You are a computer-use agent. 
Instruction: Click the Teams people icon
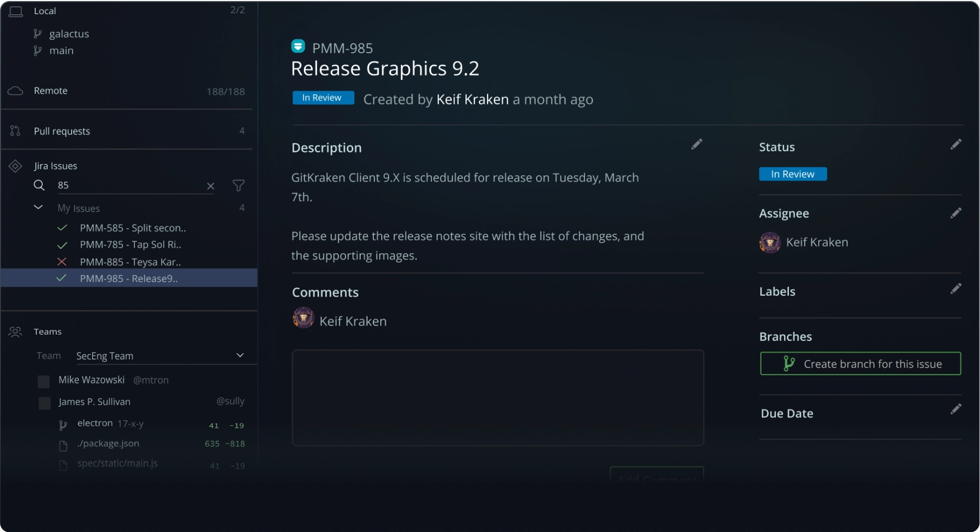click(x=15, y=332)
